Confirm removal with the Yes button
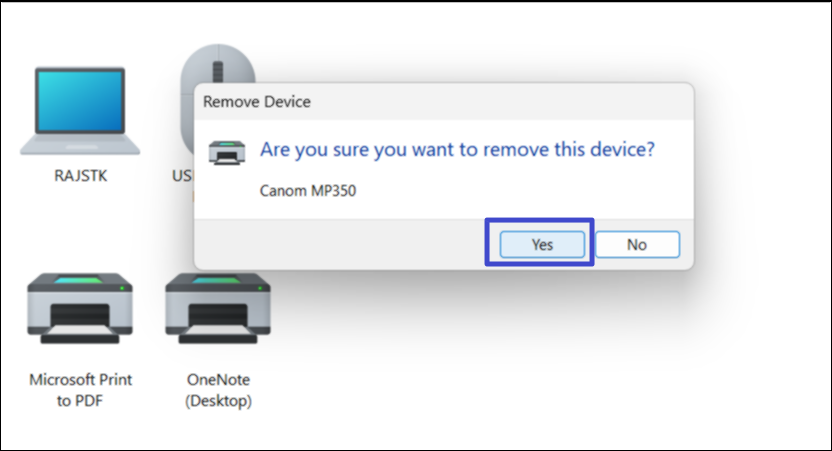832x451 pixels. point(541,244)
